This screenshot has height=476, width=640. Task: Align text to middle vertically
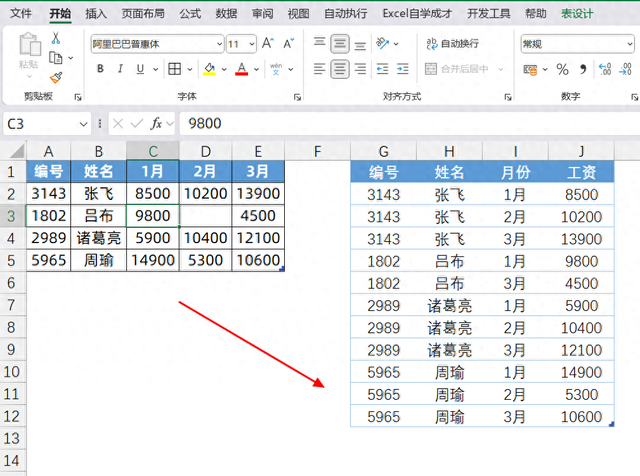click(x=340, y=43)
